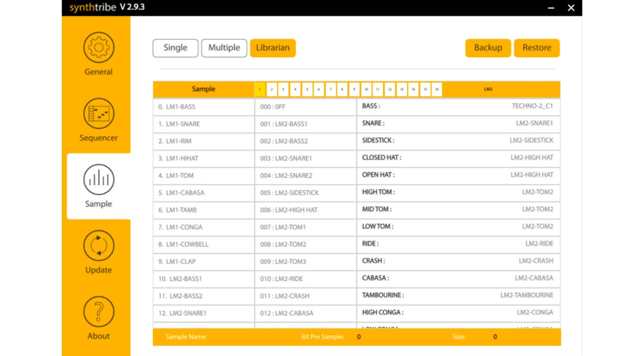The image size is (644, 356).
Task: Click the Restore button
Action: tap(537, 48)
